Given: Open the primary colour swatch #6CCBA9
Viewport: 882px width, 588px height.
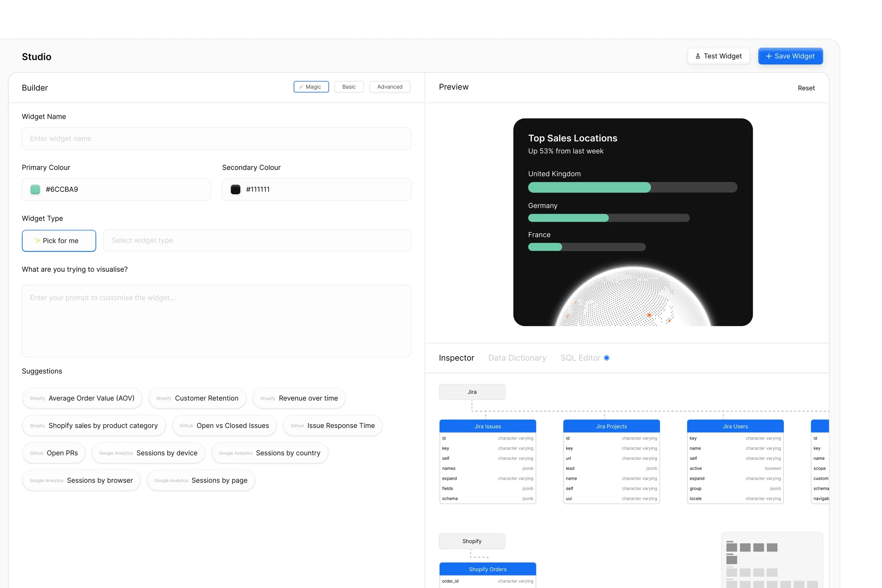Looking at the screenshot, I should tap(35, 189).
